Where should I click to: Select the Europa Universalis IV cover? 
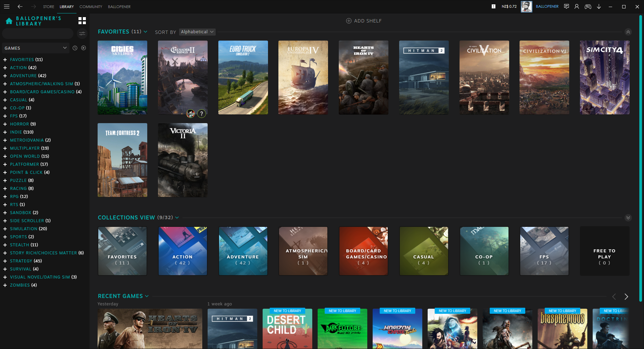click(x=303, y=78)
